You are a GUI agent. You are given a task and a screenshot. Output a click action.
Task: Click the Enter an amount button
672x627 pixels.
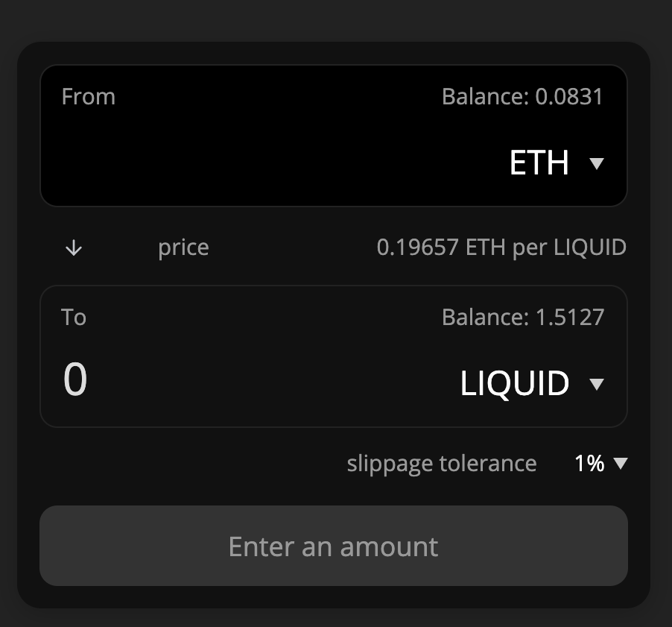(x=334, y=546)
